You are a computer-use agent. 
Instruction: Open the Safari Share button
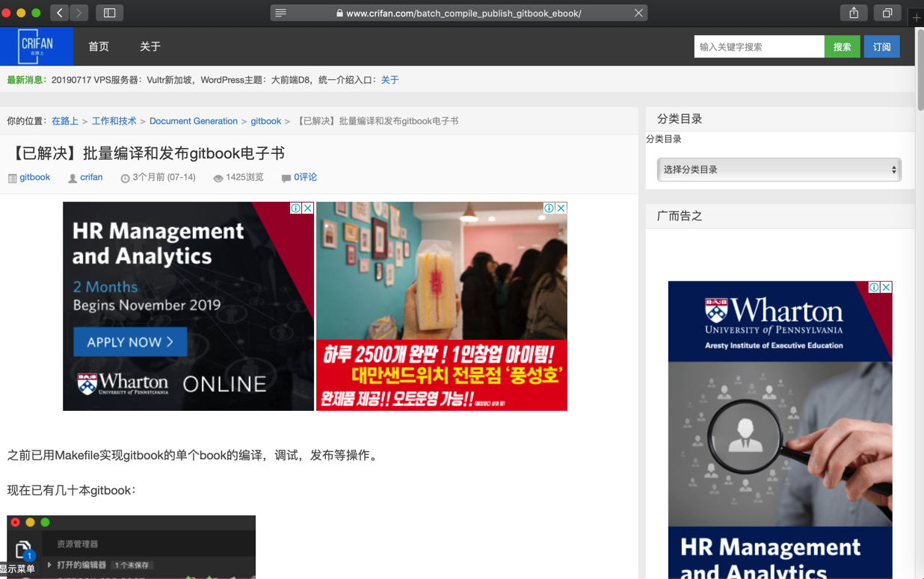click(x=854, y=13)
